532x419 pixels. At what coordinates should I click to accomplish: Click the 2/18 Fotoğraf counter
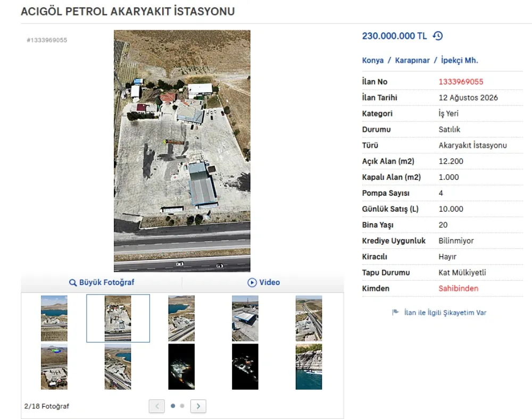click(46, 406)
